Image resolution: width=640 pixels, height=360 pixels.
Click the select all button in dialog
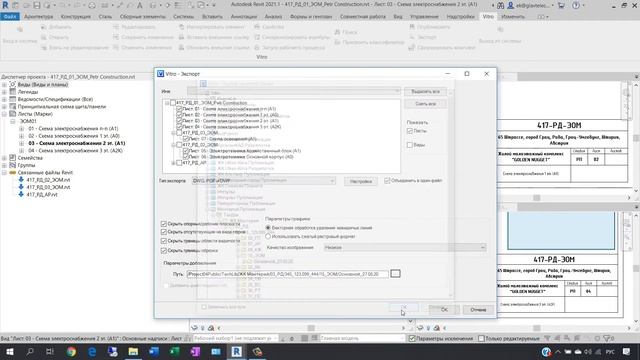425,91
